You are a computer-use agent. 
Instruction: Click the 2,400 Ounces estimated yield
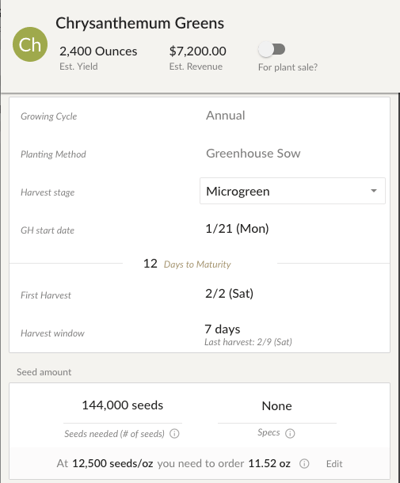98,51
